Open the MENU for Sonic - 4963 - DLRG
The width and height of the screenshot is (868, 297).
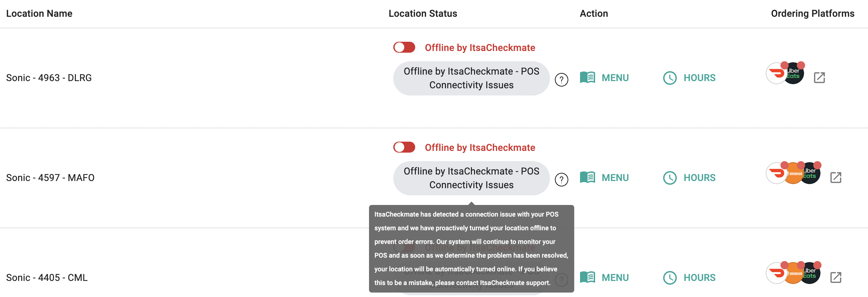click(x=604, y=78)
